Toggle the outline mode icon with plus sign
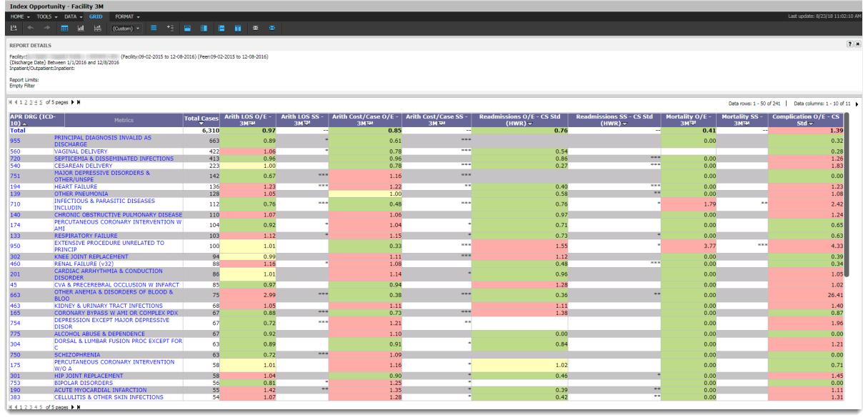Viewport: 868px width, 420px height. tap(170, 28)
